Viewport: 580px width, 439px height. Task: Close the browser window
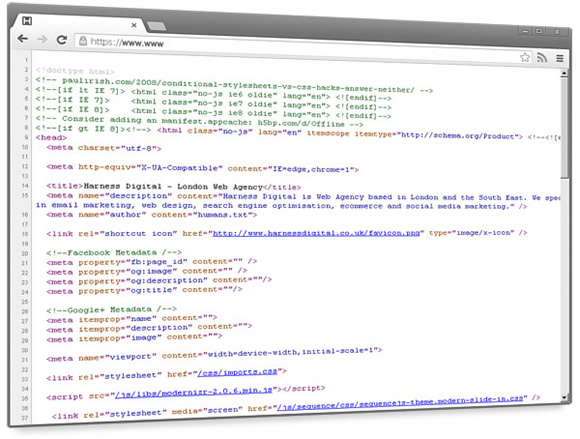pos(557,32)
